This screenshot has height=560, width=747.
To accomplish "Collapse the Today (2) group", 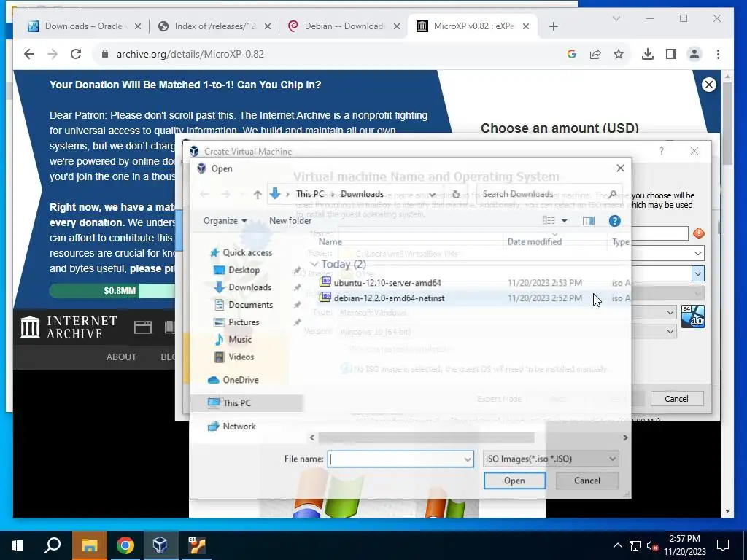I will 314,264.
